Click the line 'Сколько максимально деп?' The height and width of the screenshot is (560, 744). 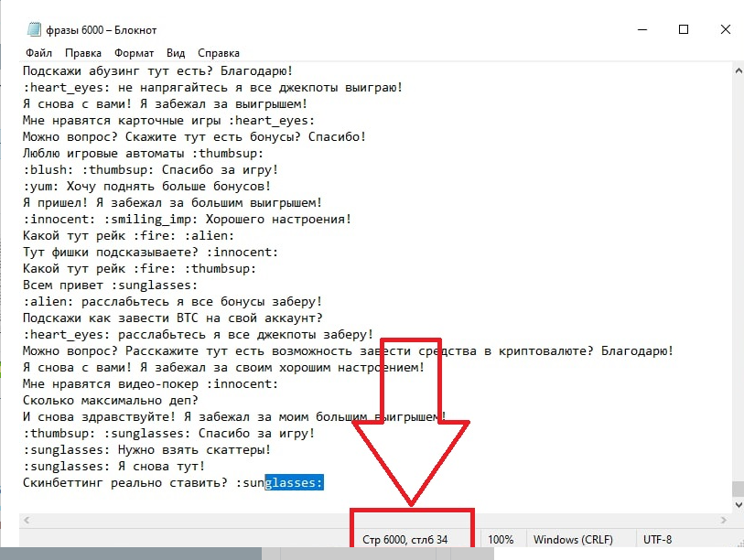[x=110, y=401]
